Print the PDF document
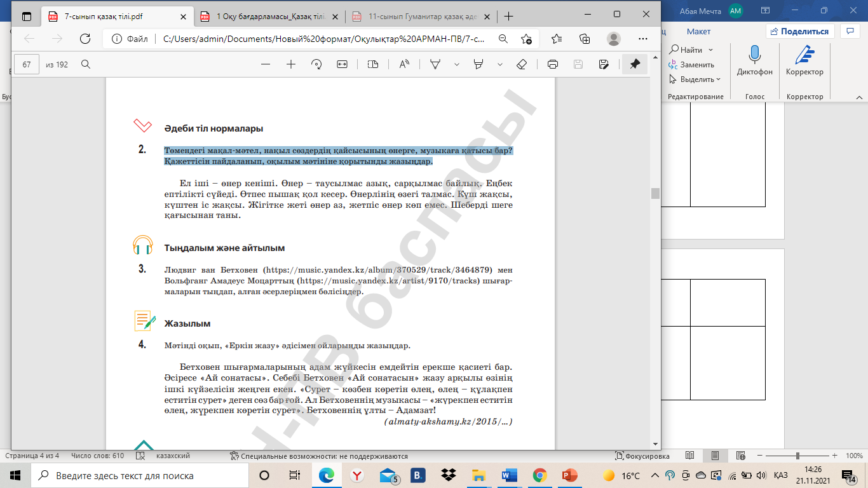 click(x=553, y=64)
